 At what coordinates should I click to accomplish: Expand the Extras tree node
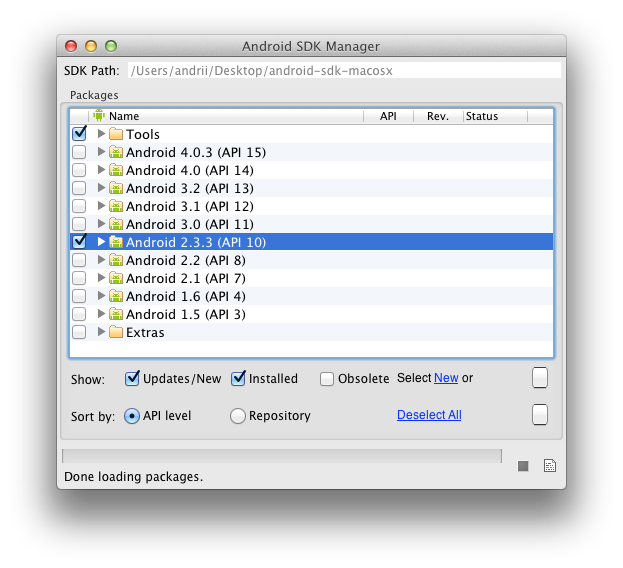coord(101,331)
